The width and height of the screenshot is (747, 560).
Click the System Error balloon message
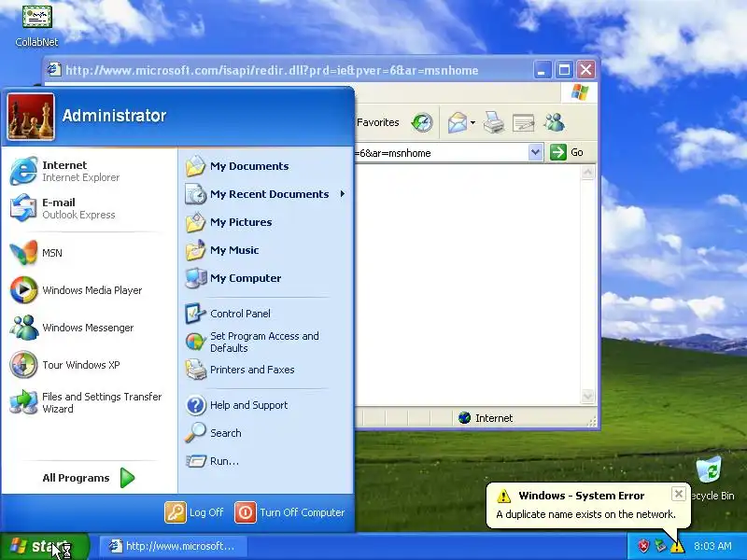tap(586, 514)
